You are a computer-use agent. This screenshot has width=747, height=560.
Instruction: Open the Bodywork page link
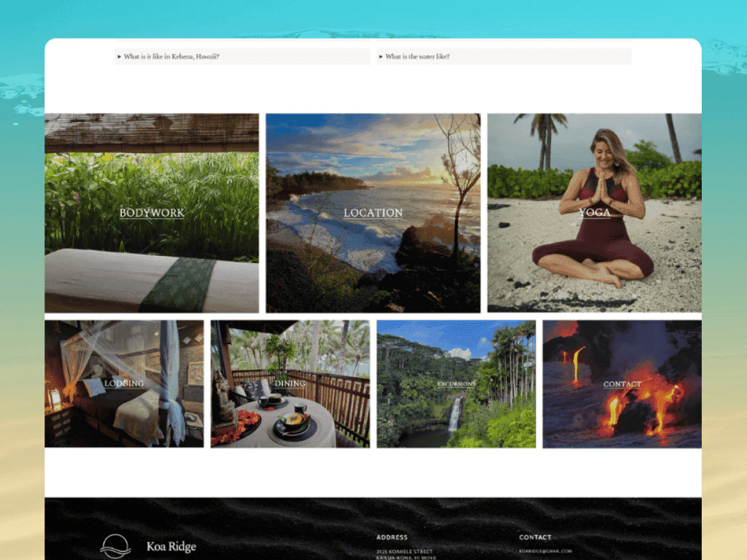pyautogui.click(x=152, y=213)
